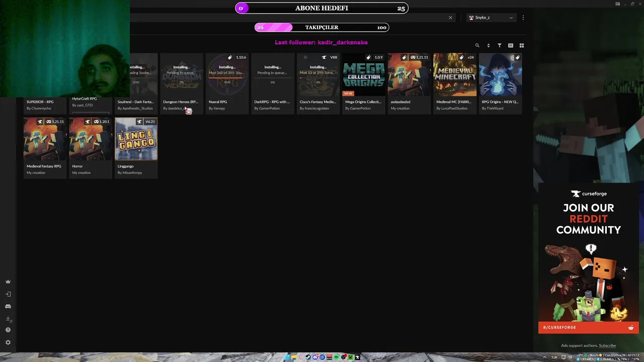Click 'By Misanthropy' author text

point(130,173)
